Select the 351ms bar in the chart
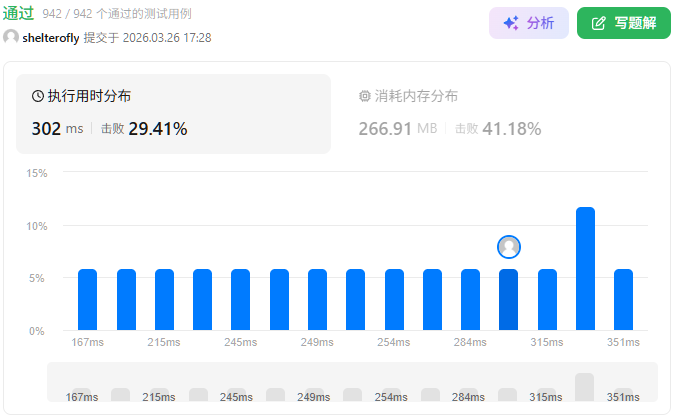Viewport: 678px width, 419px height. (x=624, y=299)
